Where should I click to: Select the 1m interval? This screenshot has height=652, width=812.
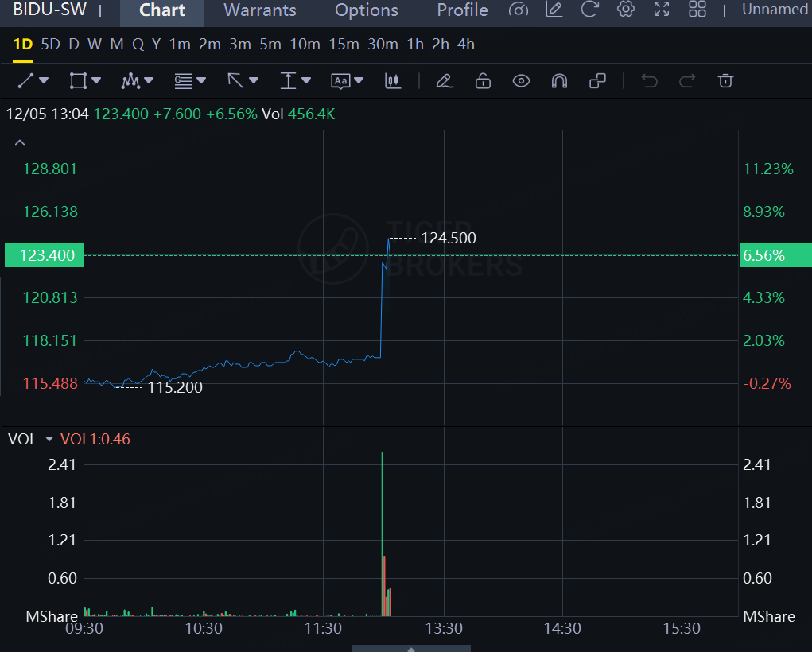pyautogui.click(x=180, y=44)
